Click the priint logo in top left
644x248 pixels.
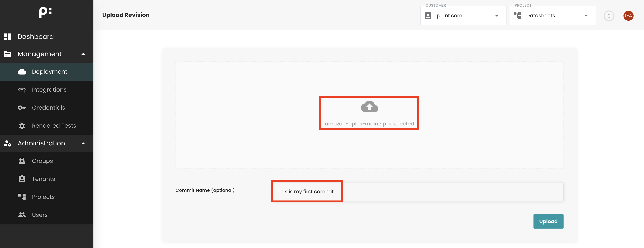pos(45,11)
